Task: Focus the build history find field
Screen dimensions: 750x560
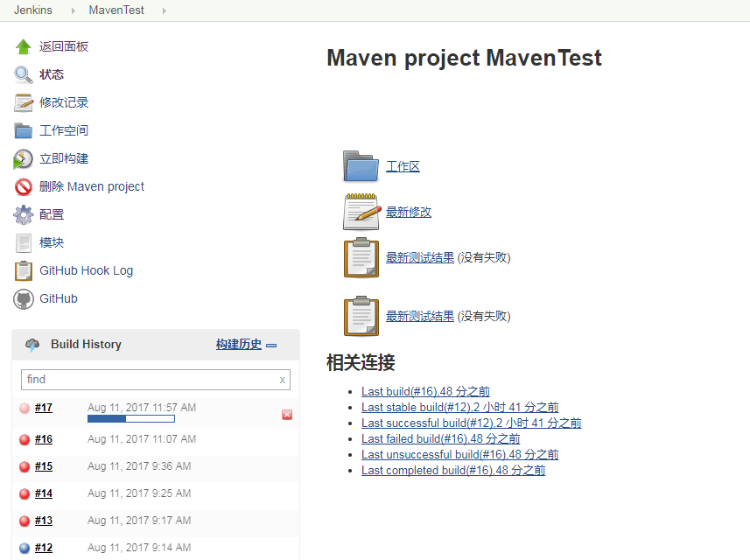Action: coord(156,380)
